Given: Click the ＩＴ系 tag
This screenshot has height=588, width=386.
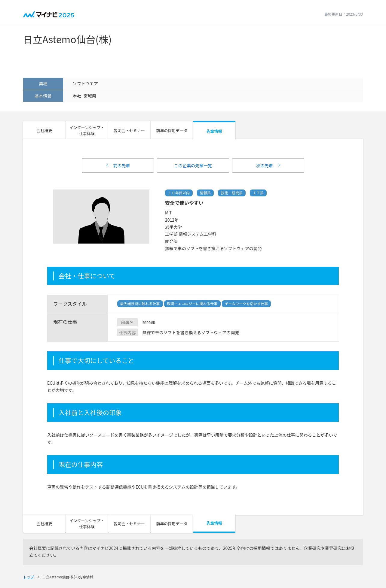Looking at the screenshot, I should click(258, 193).
